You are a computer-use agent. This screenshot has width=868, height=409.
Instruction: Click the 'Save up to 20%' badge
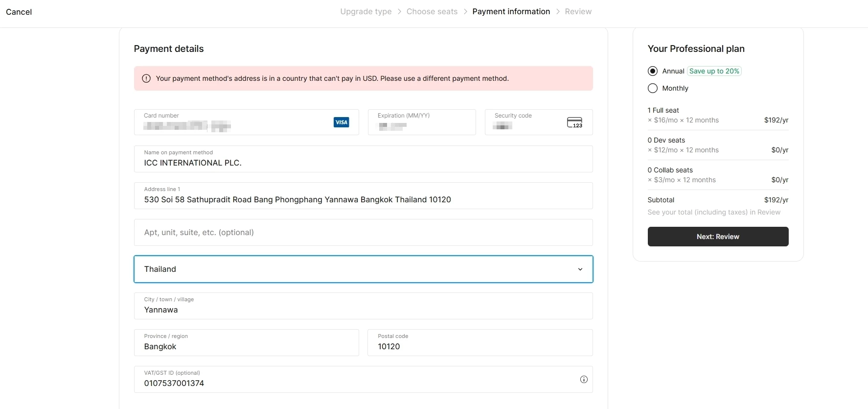click(x=714, y=71)
